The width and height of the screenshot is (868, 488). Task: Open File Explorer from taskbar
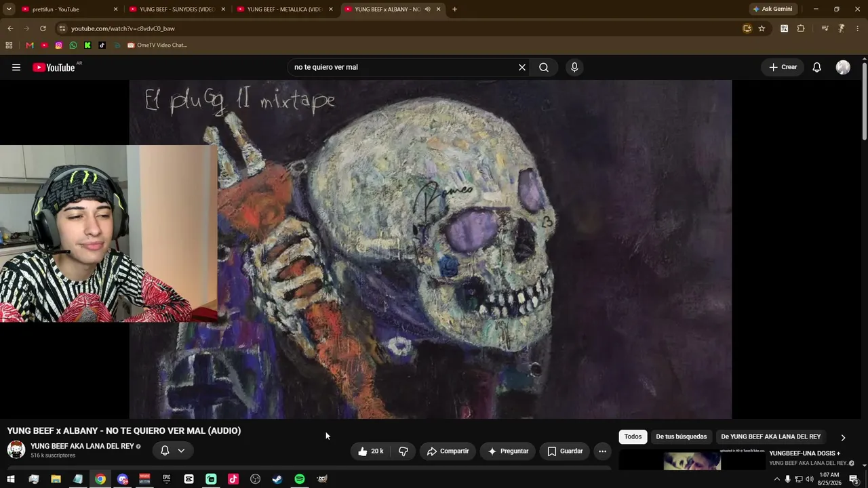coord(56,479)
